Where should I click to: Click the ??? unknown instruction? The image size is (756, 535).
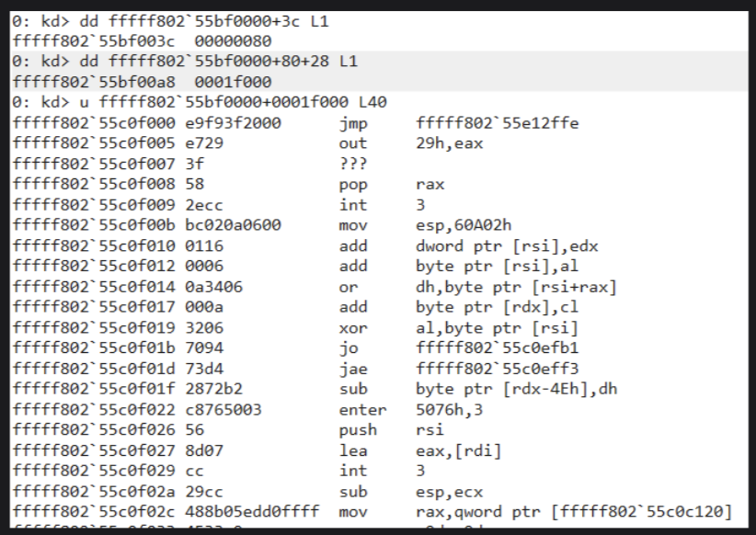[x=350, y=163]
